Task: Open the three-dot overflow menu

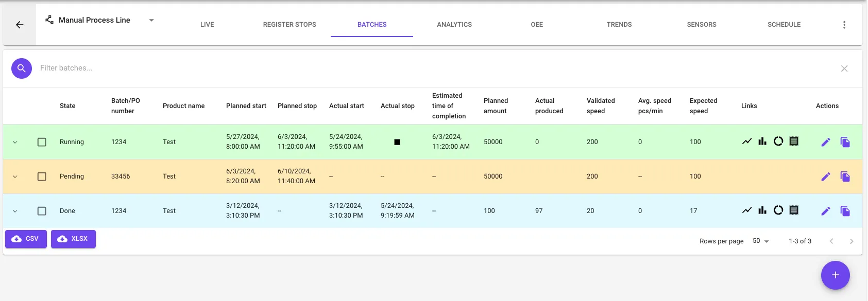Action: (x=844, y=25)
